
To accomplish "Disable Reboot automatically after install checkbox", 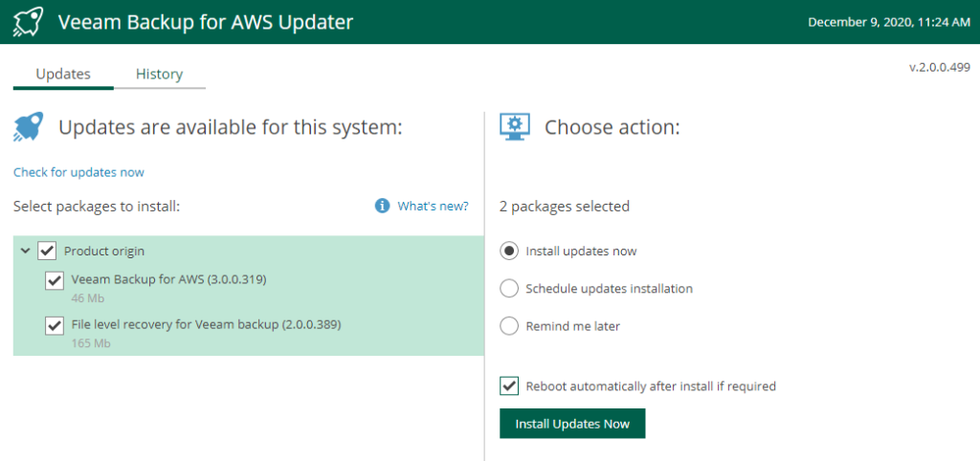I will (509, 386).
